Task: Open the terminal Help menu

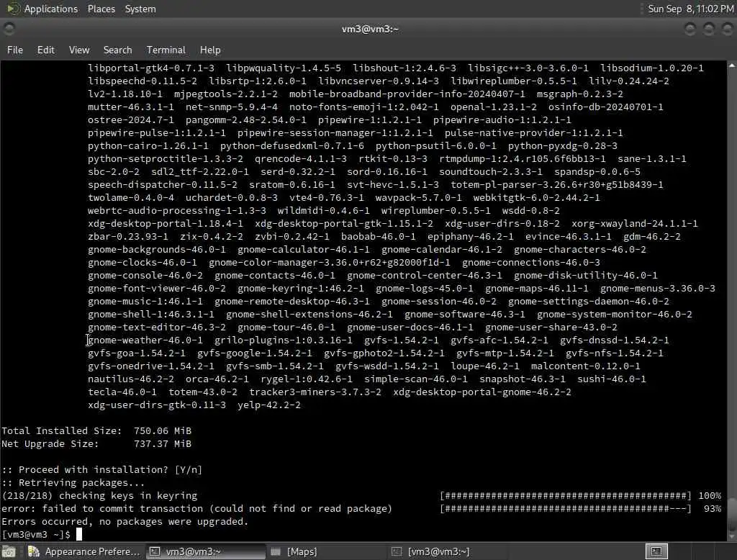Action: click(x=210, y=50)
